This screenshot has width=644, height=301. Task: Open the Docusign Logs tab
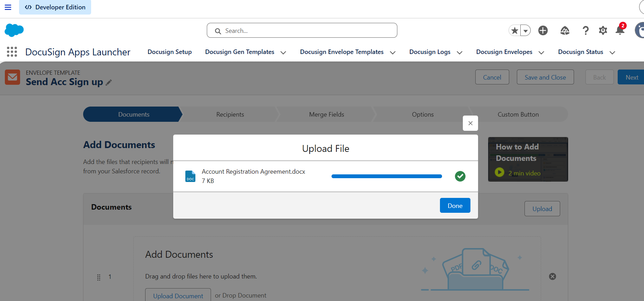tap(430, 52)
